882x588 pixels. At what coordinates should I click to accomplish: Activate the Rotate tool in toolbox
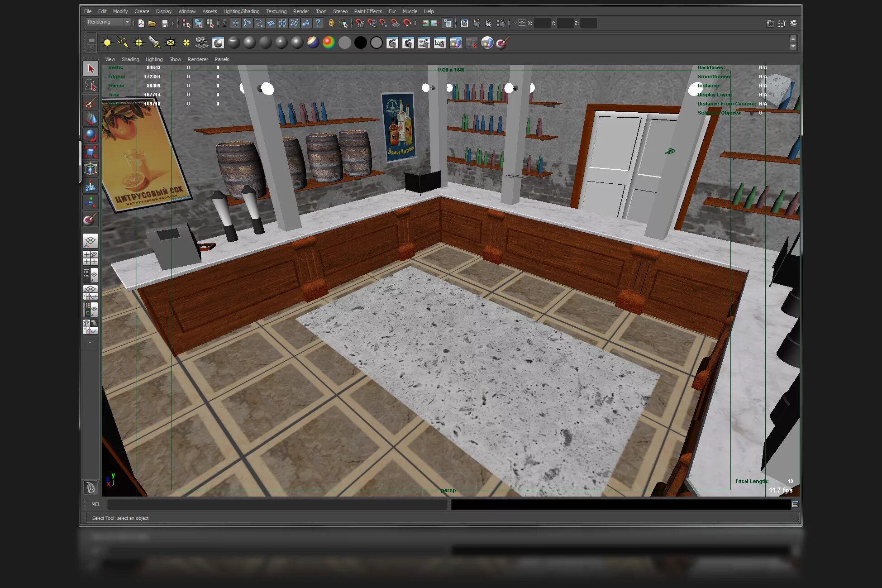point(91,135)
